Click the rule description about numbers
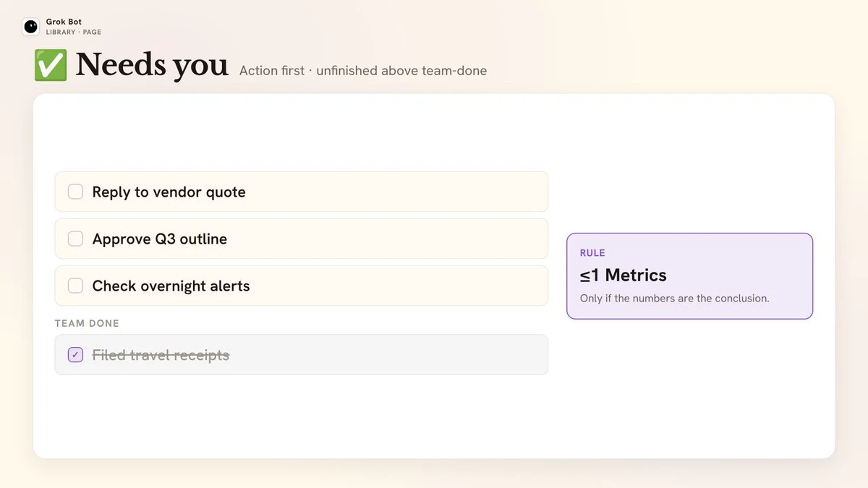868x488 pixels. 674,299
